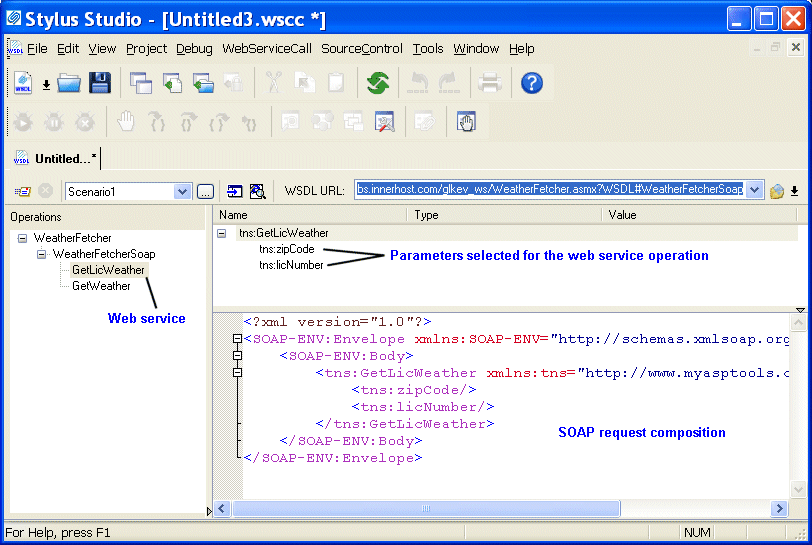Expand the WSDL URL dropdown arrow
Viewport: 812px width, 545px height.
point(755,191)
